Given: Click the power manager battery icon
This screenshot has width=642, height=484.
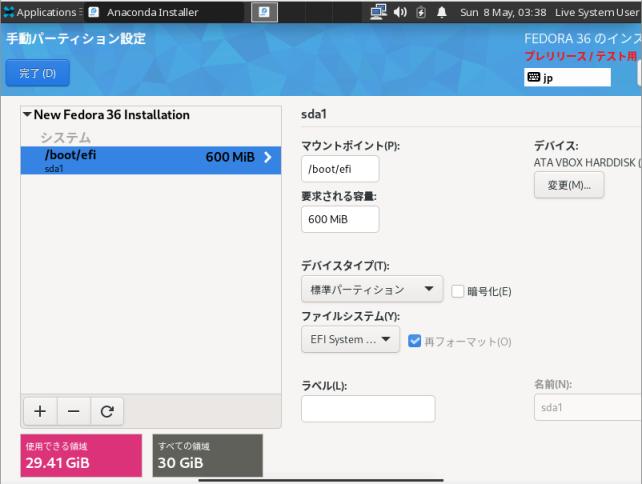Looking at the screenshot, I should pos(420,12).
